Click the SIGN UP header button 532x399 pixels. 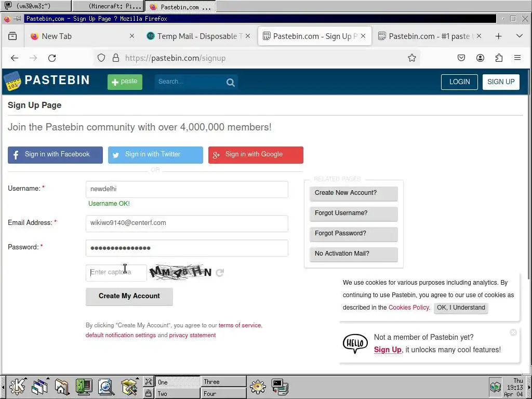click(x=501, y=82)
